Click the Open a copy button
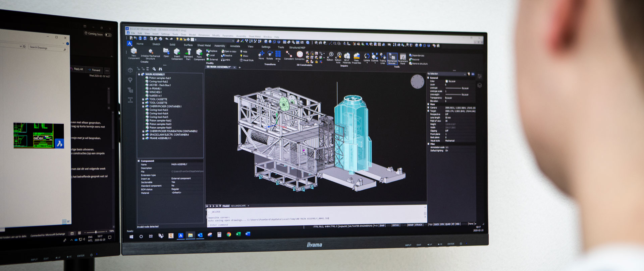The height and width of the screenshot is (271, 644). pos(229,51)
